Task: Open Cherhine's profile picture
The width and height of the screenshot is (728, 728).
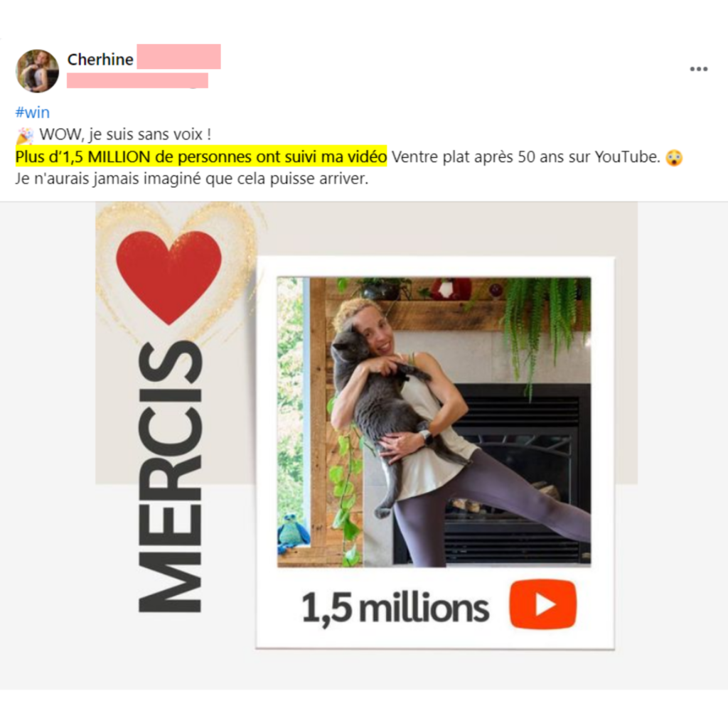Action: (37, 71)
